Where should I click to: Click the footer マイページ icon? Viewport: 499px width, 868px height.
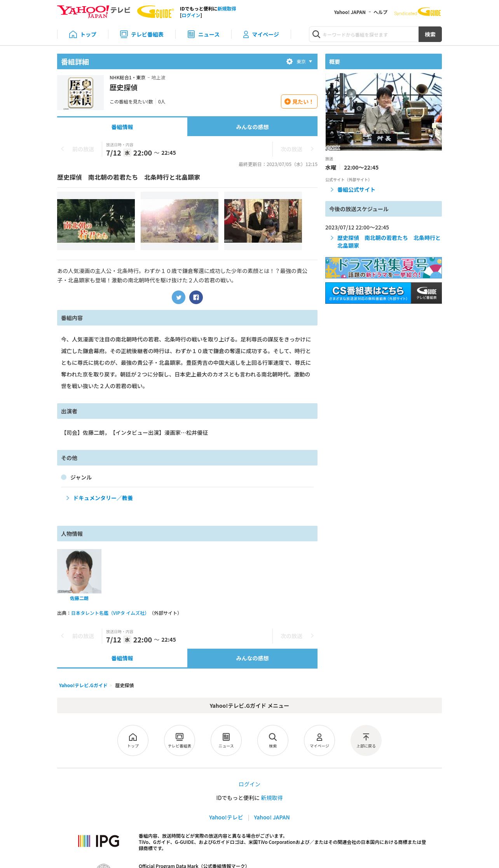click(x=319, y=740)
